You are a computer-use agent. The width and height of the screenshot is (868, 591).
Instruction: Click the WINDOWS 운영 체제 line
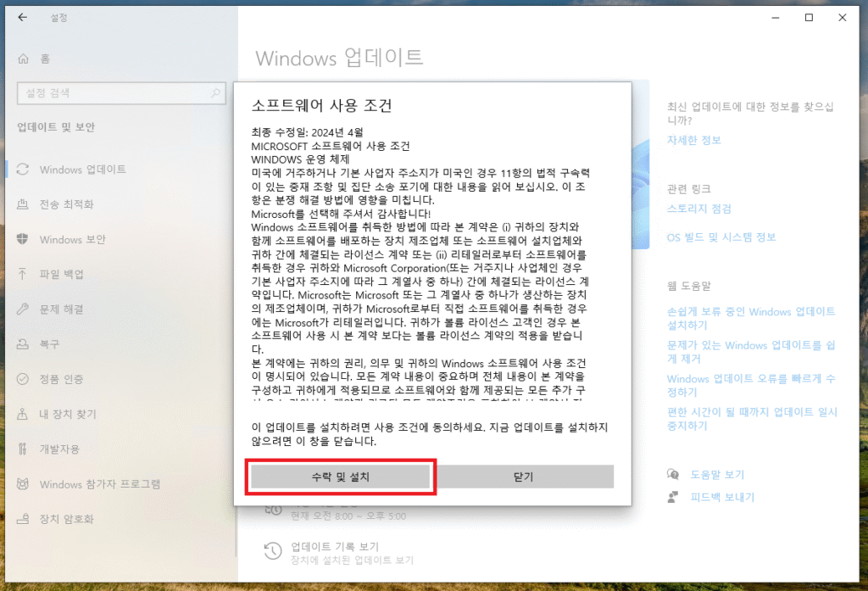click(x=300, y=159)
